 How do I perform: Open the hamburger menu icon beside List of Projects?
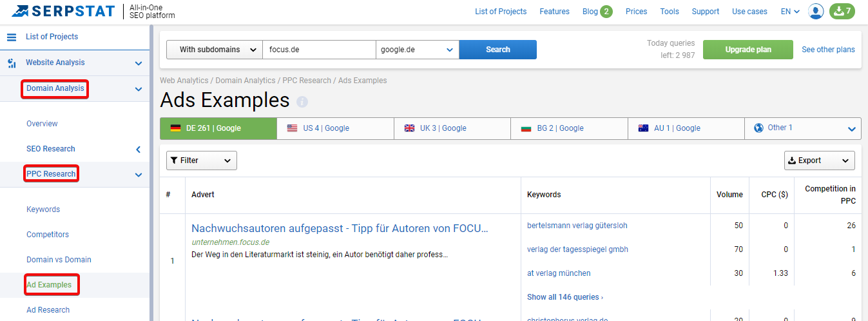click(x=11, y=37)
